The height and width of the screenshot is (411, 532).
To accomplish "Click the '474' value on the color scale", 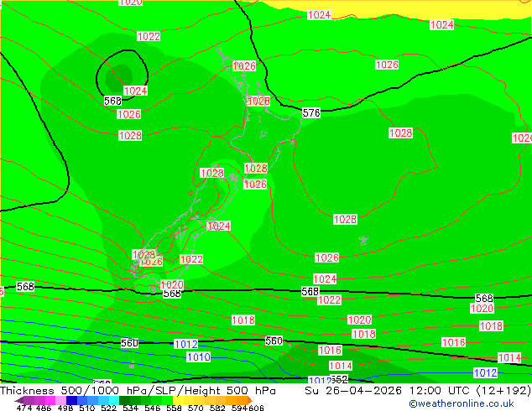I will [x=24, y=408].
